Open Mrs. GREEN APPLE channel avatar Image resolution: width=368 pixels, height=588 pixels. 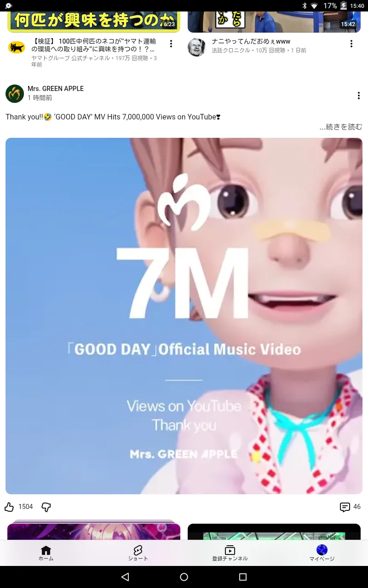pos(15,93)
